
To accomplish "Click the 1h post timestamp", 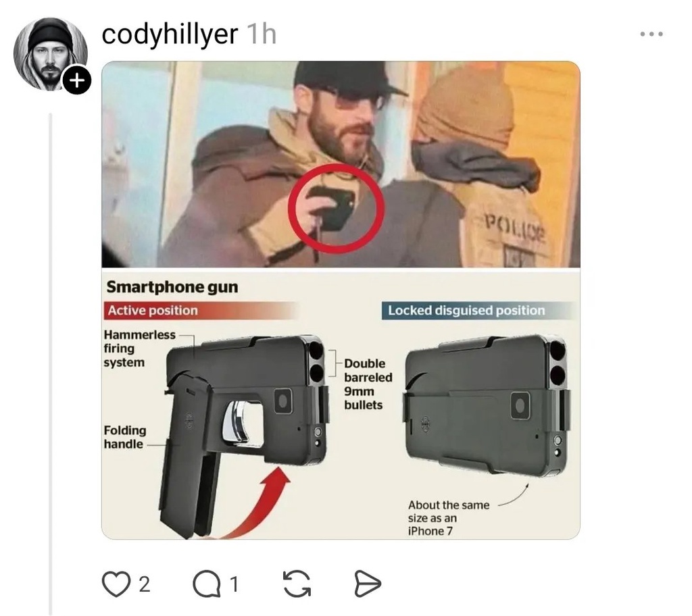I will click(x=262, y=34).
